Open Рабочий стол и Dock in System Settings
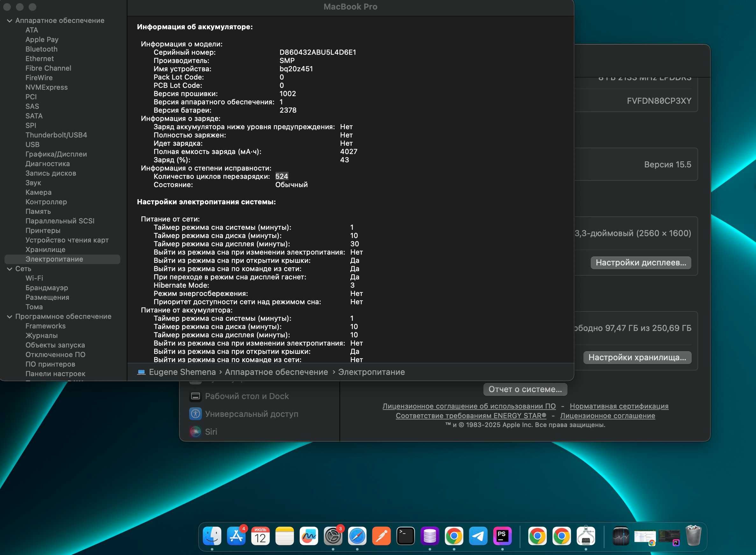756x555 pixels. 247,396
